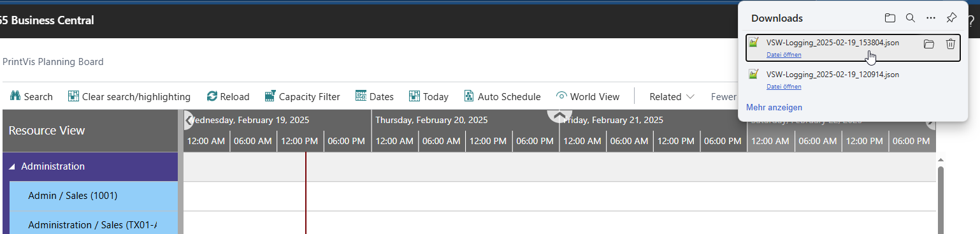Open link "Datei öffnen" for 153804 file

784,55
